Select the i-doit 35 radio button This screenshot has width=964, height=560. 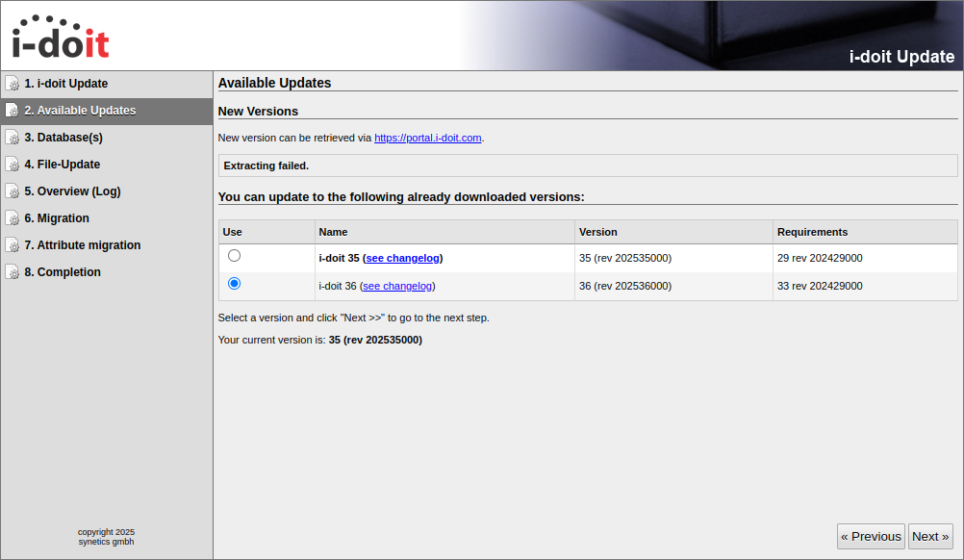tap(234, 256)
